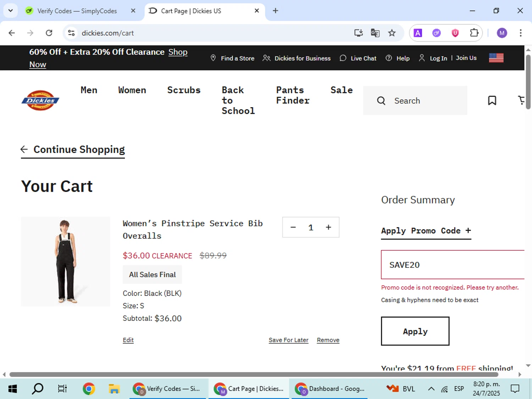Screen dimensions: 532x399
Task: Edit the cart item
Action: pos(128,340)
